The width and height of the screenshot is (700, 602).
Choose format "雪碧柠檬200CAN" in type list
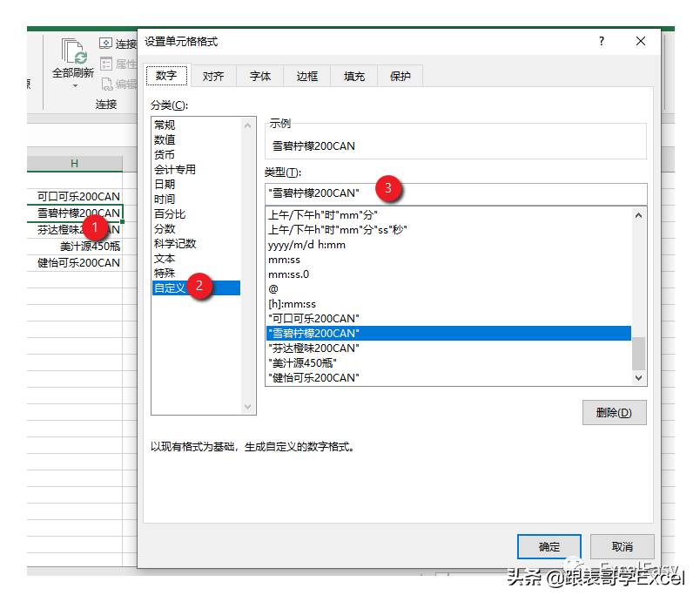pyautogui.click(x=448, y=333)
